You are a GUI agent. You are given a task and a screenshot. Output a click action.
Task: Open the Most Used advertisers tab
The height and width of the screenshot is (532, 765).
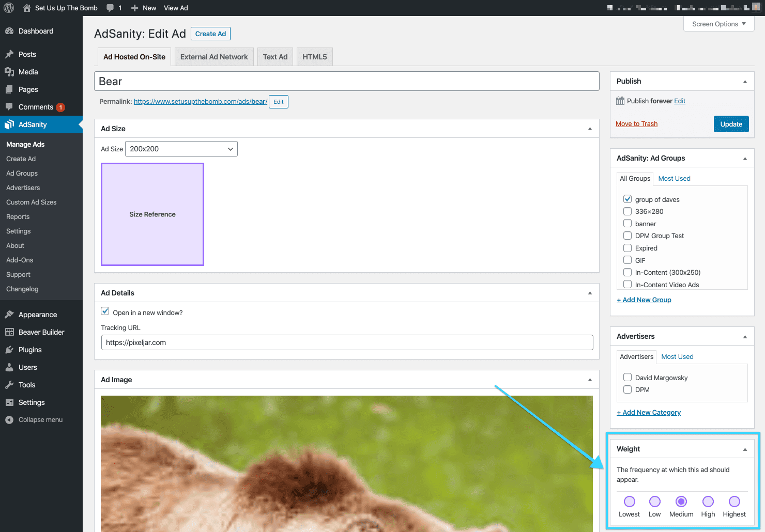(677, 356)
